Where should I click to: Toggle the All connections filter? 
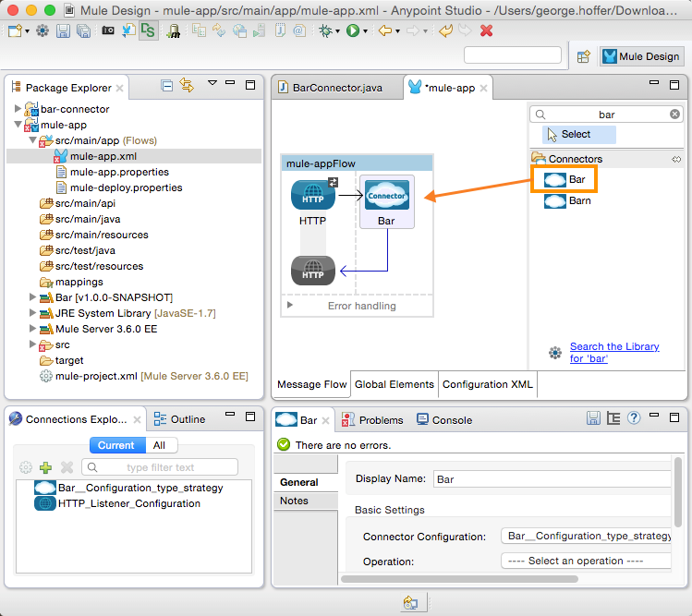[159, 445]
